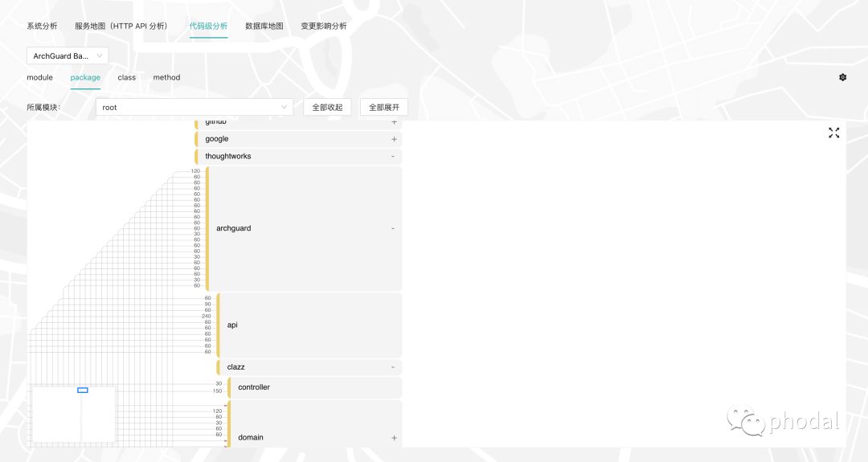Open the ArchGuard Ba... system dropdown
Screen dimensions: 868x462
68,56
